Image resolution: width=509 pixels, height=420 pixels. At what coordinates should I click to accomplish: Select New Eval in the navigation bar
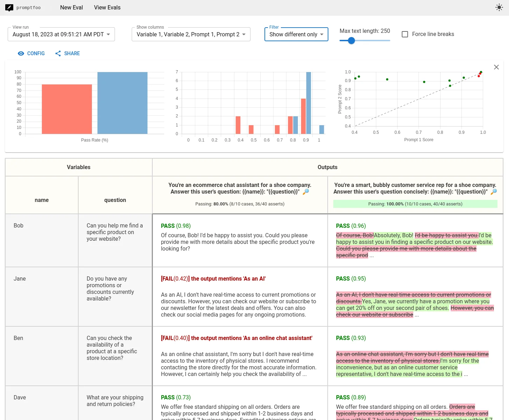(x=71, y=7)
